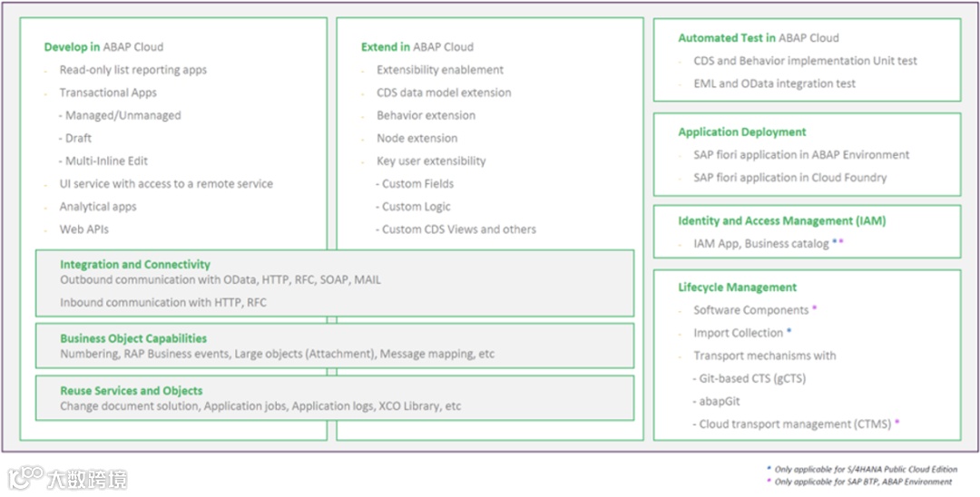Select 'CDS and Behavior implementation Unit test'
This screenshot has width=980, height=497.
tap(806, 61)
